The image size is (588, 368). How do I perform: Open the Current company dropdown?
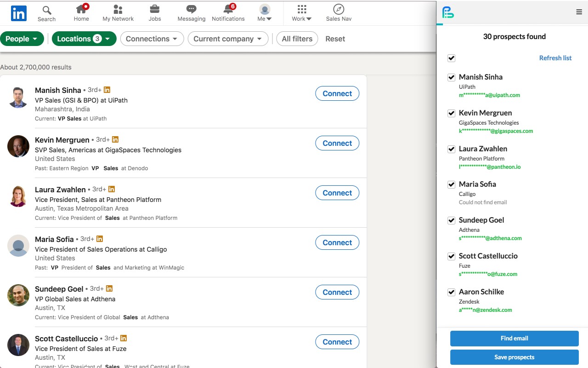pos(228,39)
